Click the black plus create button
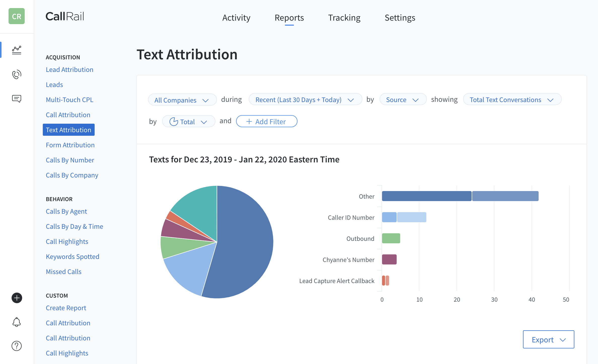The width and height of the screenshot is (598, 364). 17,298
